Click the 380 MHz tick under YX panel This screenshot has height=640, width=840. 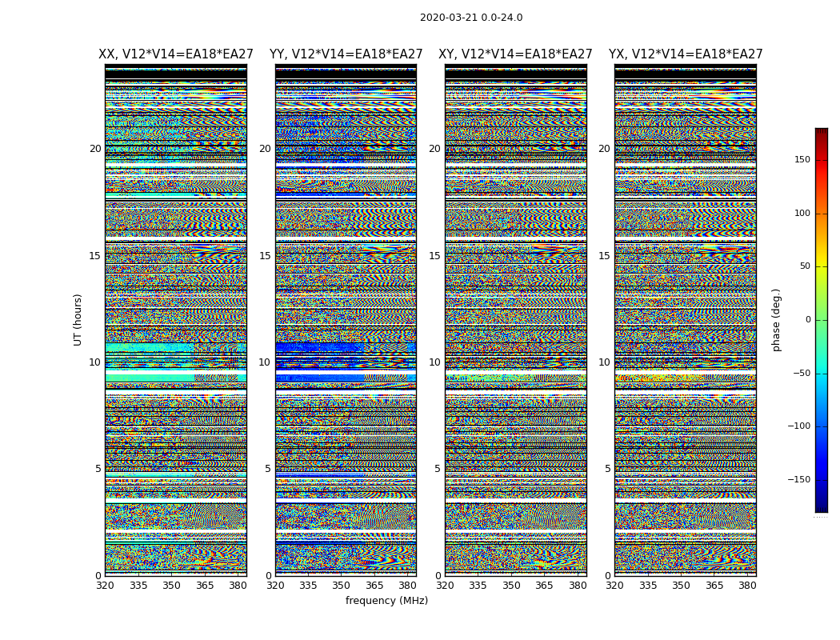[x=747, y=586]
